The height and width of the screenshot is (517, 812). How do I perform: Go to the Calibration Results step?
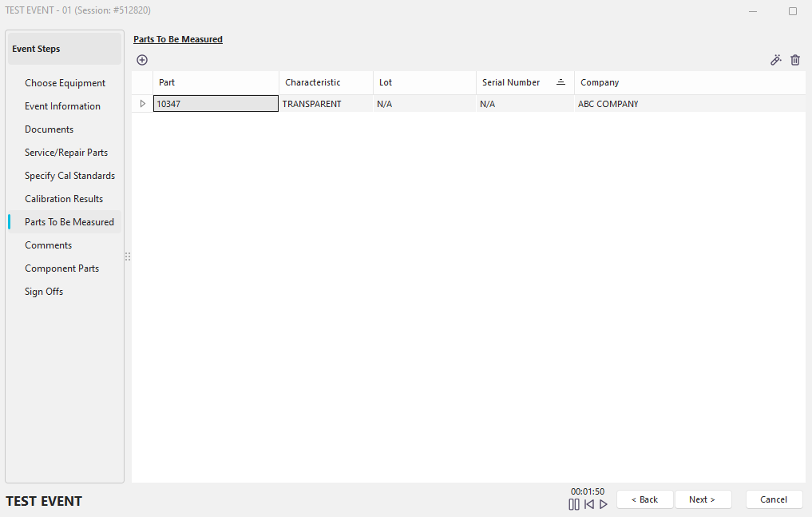(x=64, y=199)
